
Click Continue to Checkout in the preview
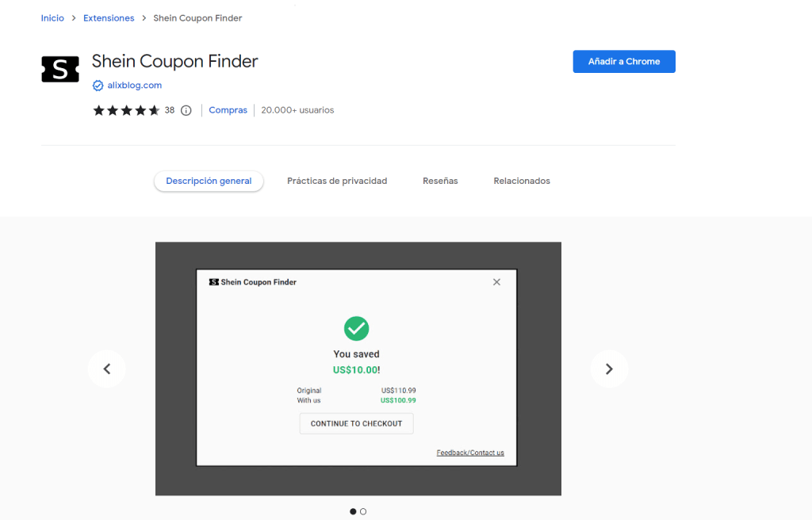coord(356,423)
